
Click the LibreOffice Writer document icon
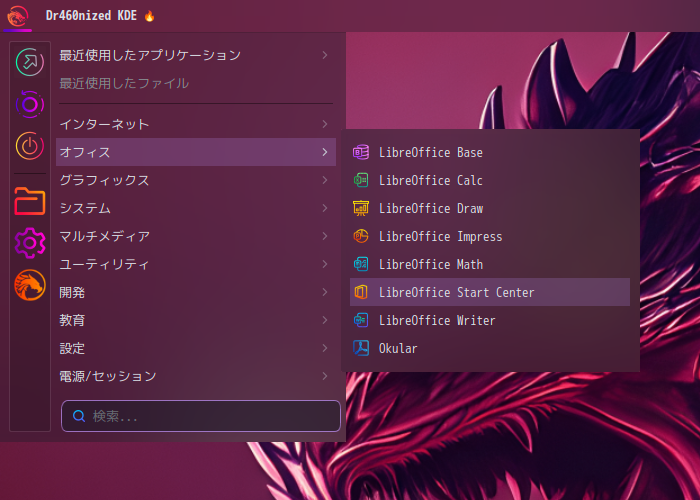coord(361,320)
